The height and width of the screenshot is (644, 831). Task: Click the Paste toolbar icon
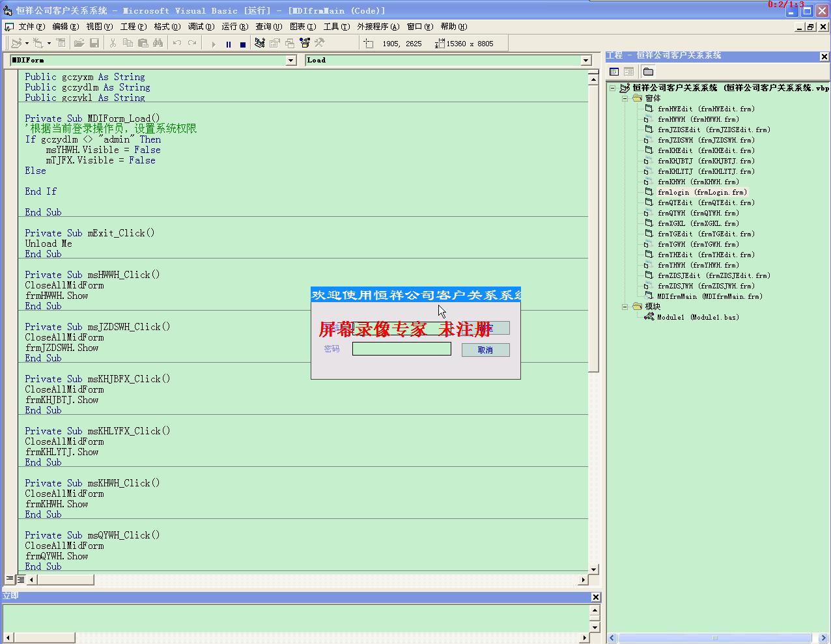pos(143,43)
